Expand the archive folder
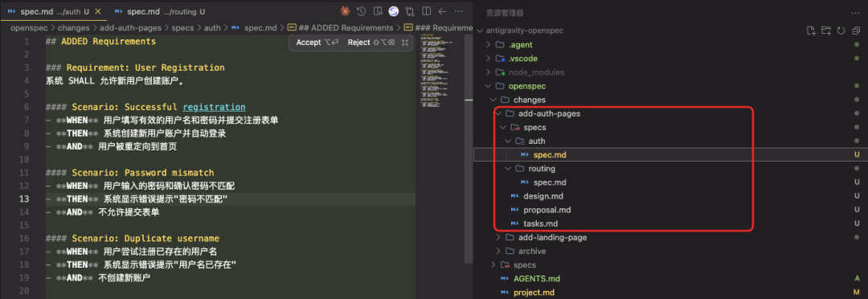868x299 pixels. [x=497, y=252]
